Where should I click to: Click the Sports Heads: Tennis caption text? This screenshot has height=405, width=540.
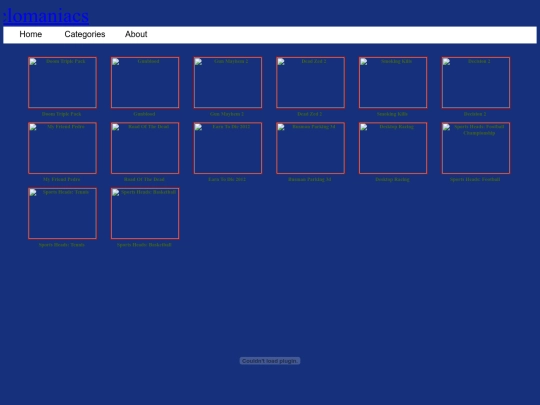coord(62,245)
